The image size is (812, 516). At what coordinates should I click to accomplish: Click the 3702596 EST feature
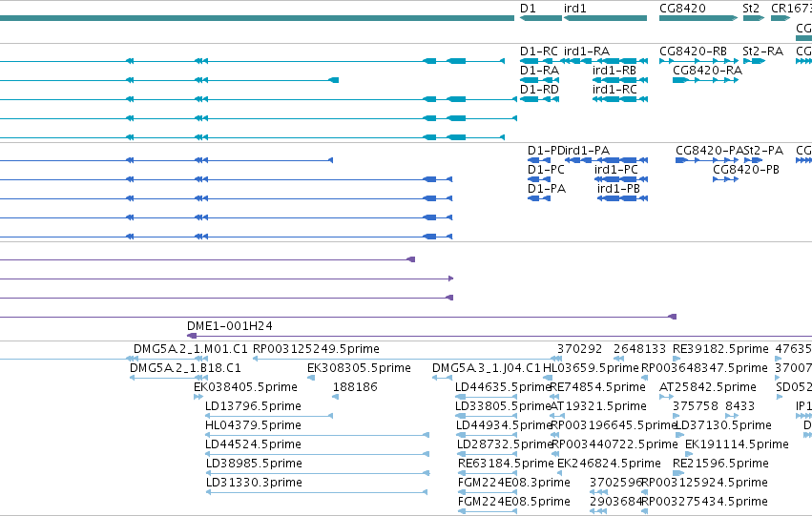(x=598, y=493)
